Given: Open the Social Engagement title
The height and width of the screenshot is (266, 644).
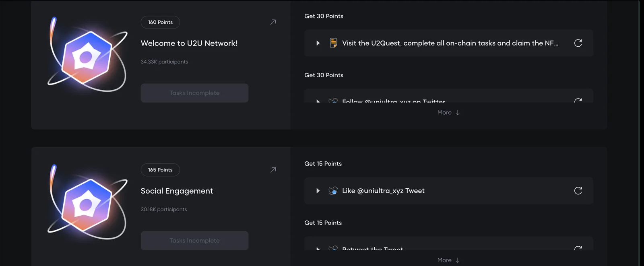Looking at the screenshot, I should (177, 191).
